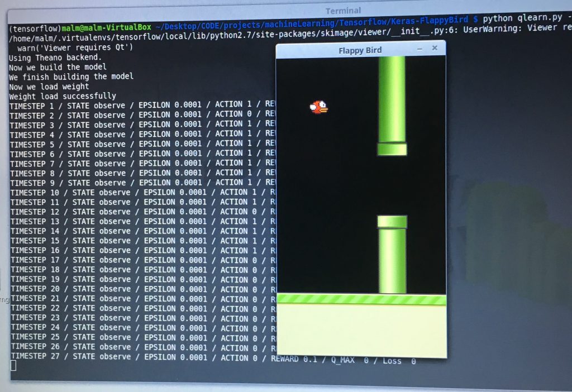Screen dimensions: 572x392
Task: Click the TIMESTEP 15 log line
Action: (x=143, y=241)
